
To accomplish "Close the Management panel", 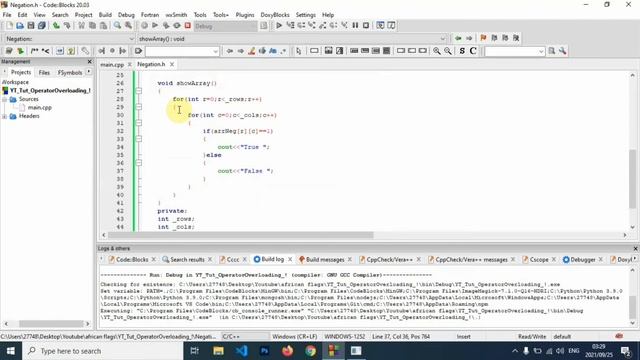I will click(90, 62).
